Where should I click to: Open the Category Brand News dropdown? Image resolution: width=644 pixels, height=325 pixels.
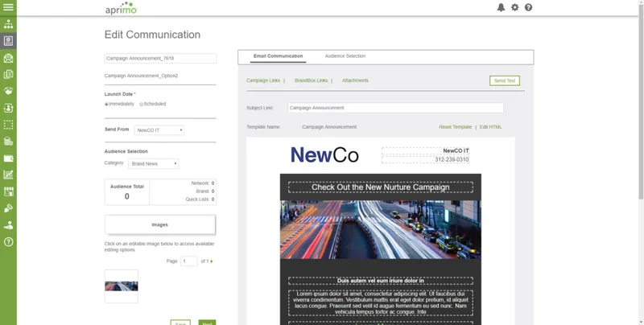pos(154,164)
